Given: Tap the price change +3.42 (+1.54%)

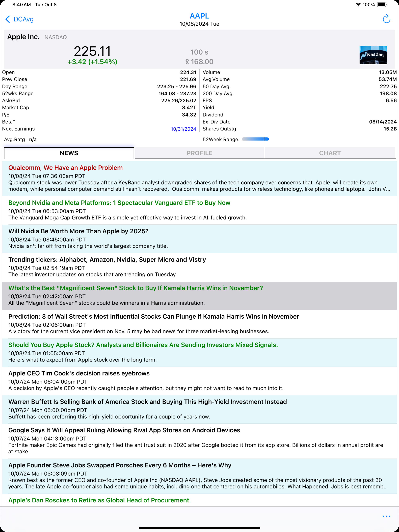Looking at the screenshot, I should coord(92,62).
